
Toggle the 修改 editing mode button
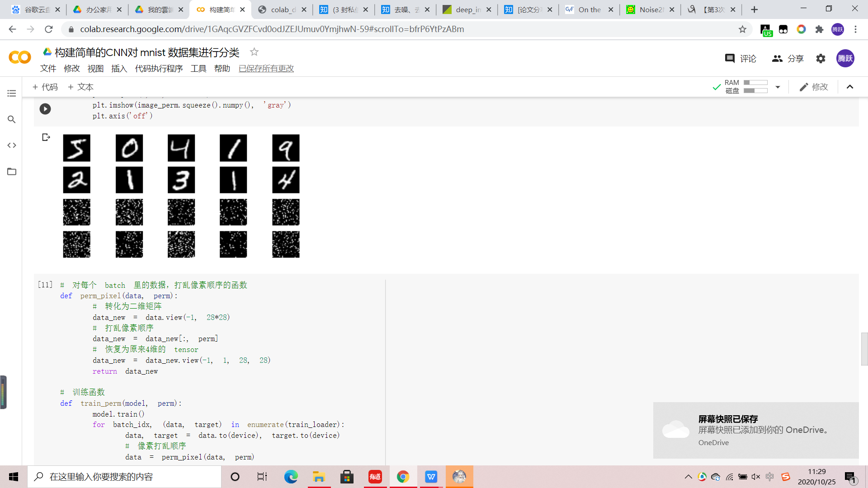814,87
